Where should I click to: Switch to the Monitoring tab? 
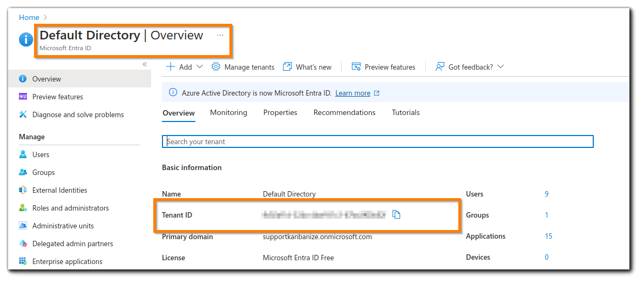click(x=229, y=112)
